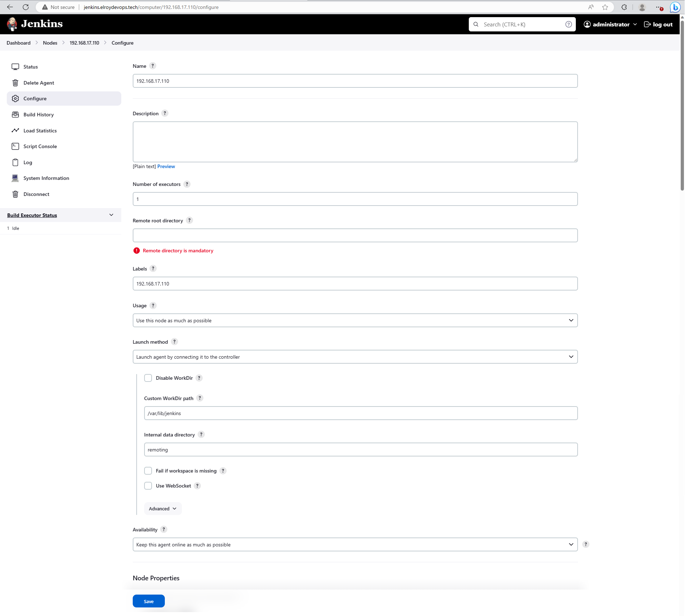Open browser settings and more menu

tap(659, 7)
